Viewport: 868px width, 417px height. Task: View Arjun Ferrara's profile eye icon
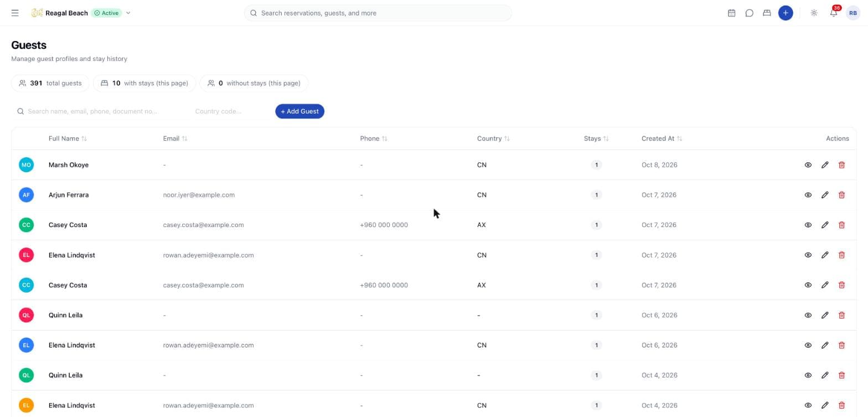[x=808, y=195]
